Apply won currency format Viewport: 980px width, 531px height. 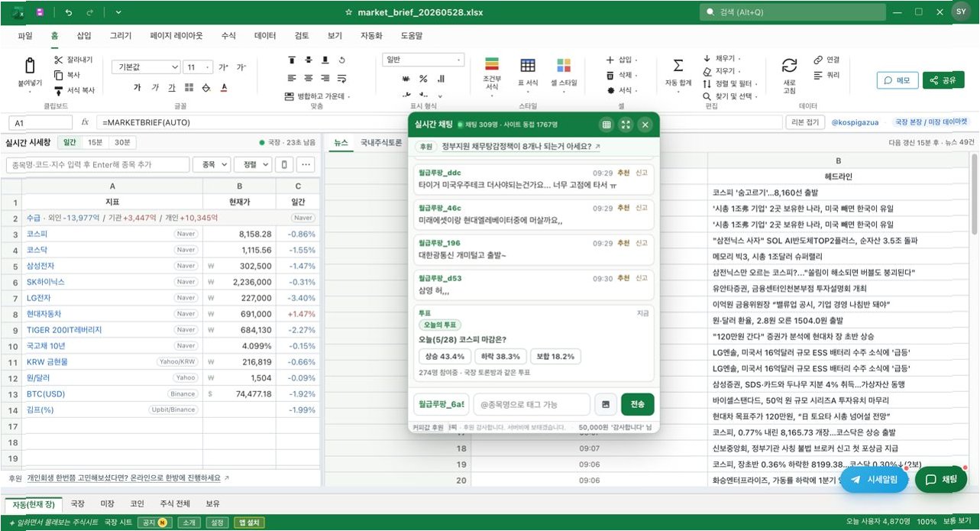406,78
